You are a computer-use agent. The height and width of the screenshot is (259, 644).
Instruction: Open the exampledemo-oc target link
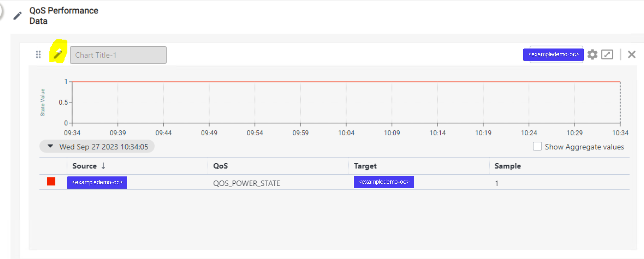tap(384, 182)
